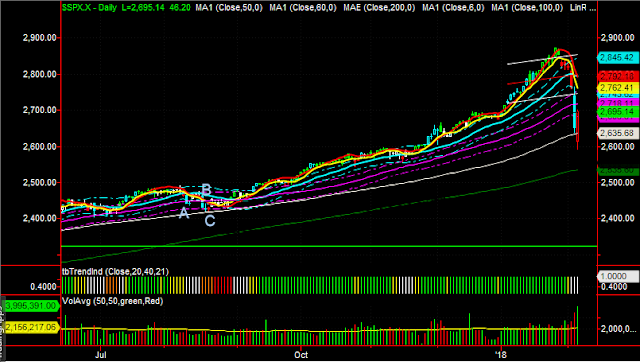Viewport: 640px width, 362px height.
Task: Click 2,600.00 on the left price axis
Action: pyautogui.click(x=40, y=147)
